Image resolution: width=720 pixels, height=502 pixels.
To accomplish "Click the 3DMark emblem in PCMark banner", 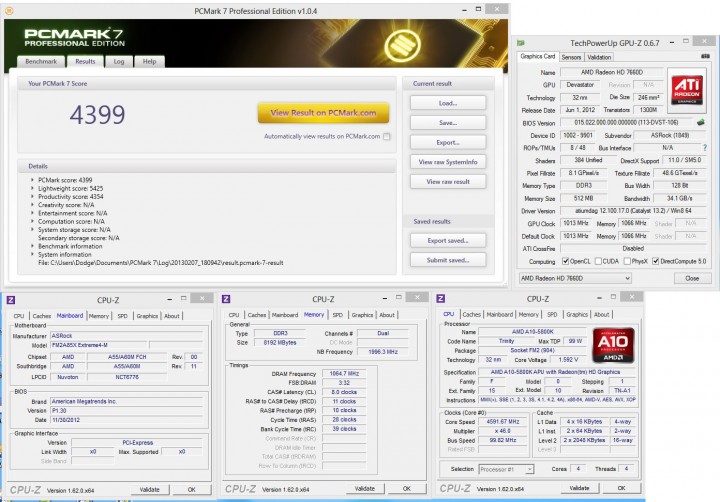I will pyautogui.click(x=402, y=45).
